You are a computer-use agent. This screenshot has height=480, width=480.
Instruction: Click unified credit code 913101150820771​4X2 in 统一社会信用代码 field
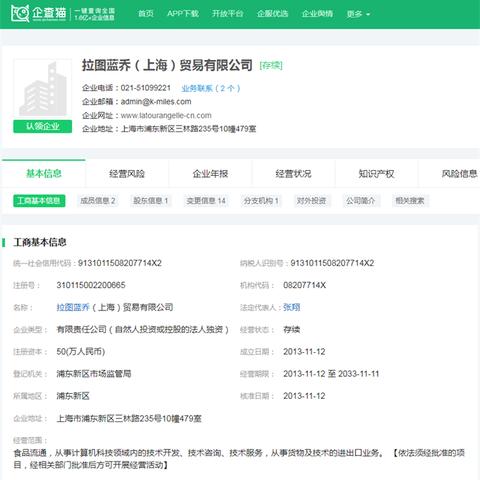[120, 263]
